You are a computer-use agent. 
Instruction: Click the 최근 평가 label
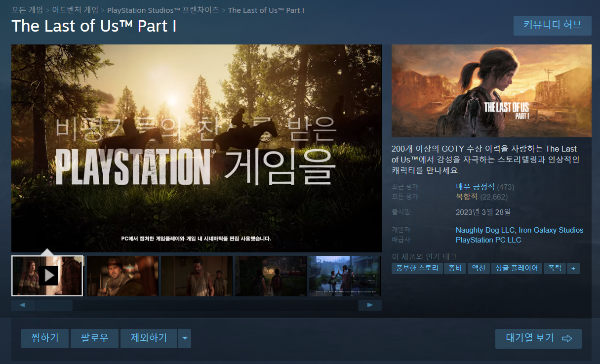[x=405, y=187]
